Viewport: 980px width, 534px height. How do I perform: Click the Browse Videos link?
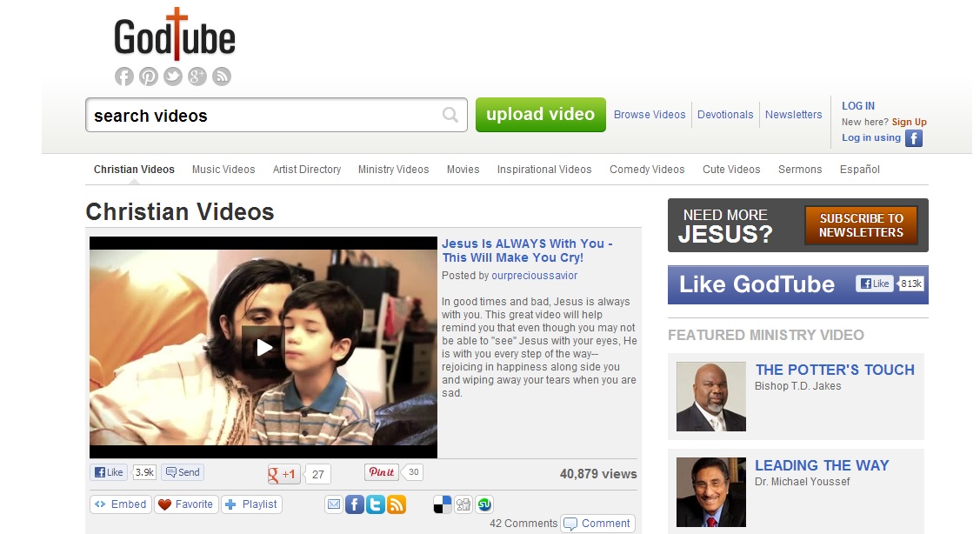coord(650,115)
